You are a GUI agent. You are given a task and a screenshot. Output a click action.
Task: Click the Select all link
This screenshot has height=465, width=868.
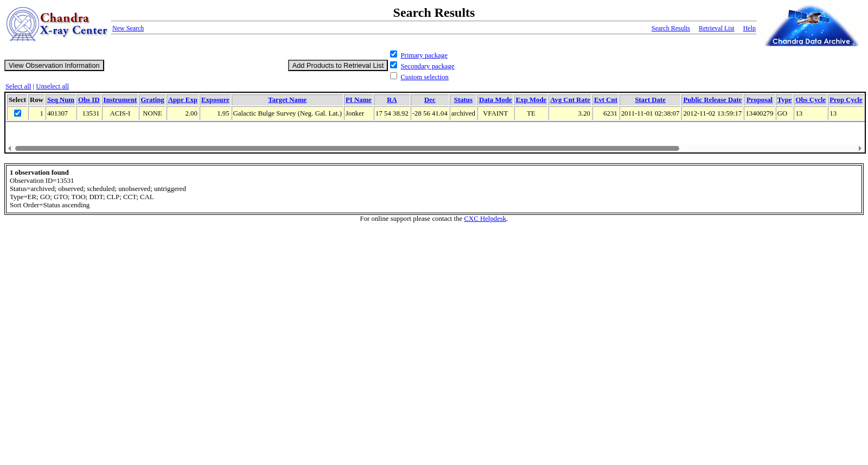[x=18, y=86]
